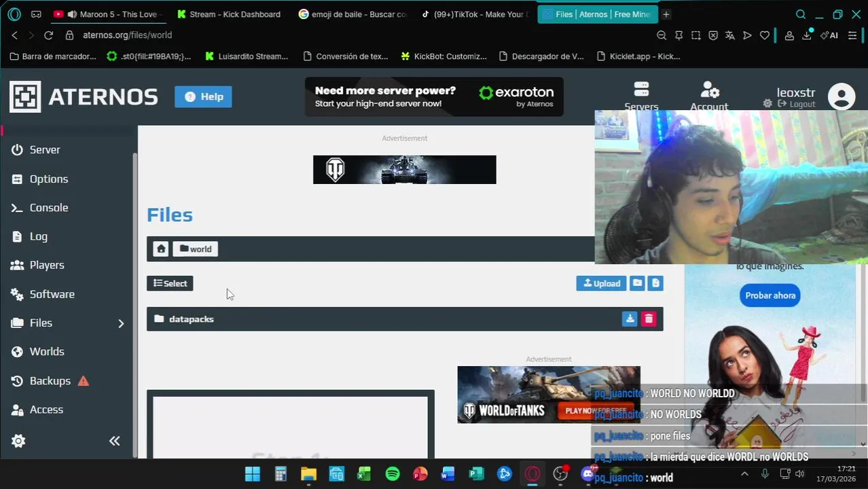
Task: Open Word from the taskbar
Action: point(448,474)
